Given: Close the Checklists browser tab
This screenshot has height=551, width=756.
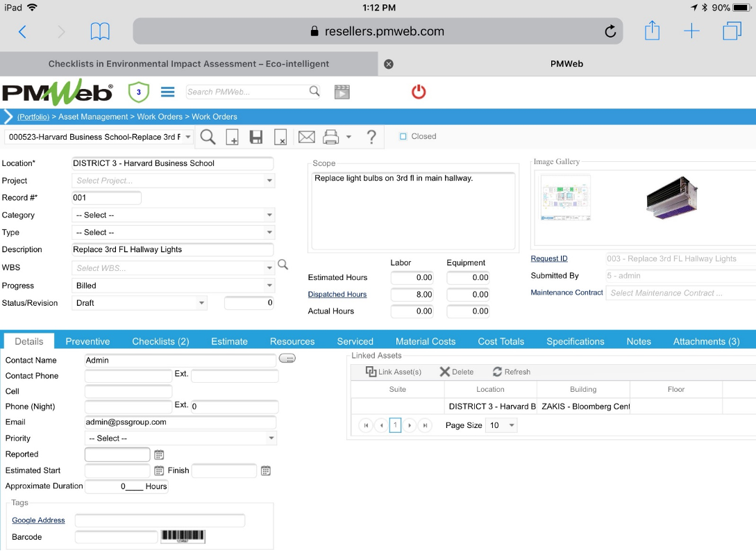Looking at the screenshot, I should point(389,64).
